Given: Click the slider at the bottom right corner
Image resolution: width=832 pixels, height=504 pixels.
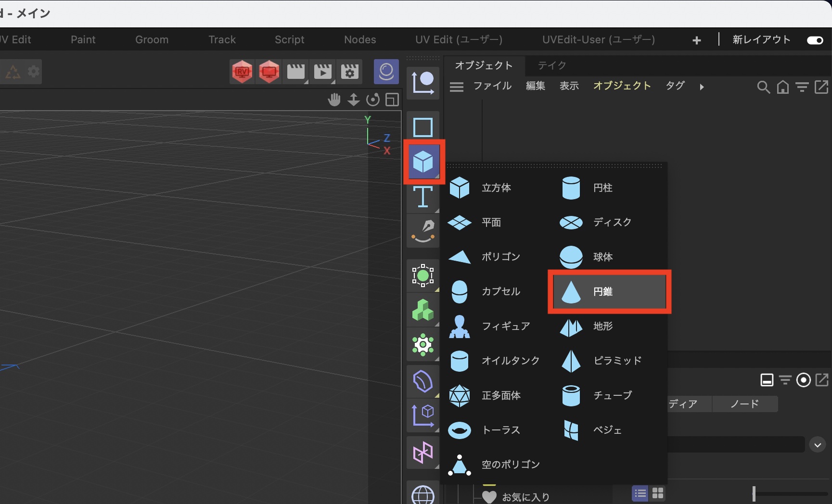Looking at the screenshot, I should click(754, 493).
